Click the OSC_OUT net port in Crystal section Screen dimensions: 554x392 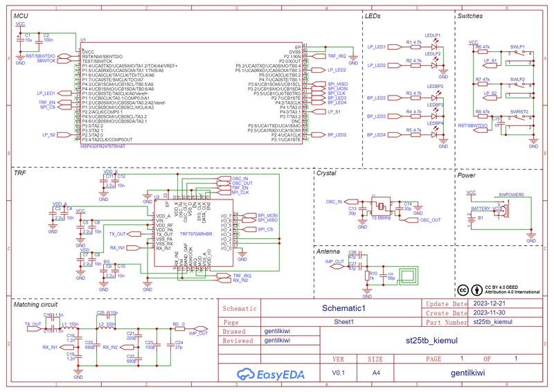411,220
